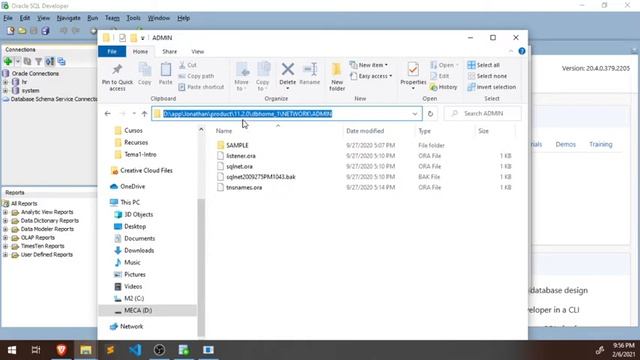Expand address bar history dropdown
The width and height of the screenshot is (640, 360).
tap(415, 113)
